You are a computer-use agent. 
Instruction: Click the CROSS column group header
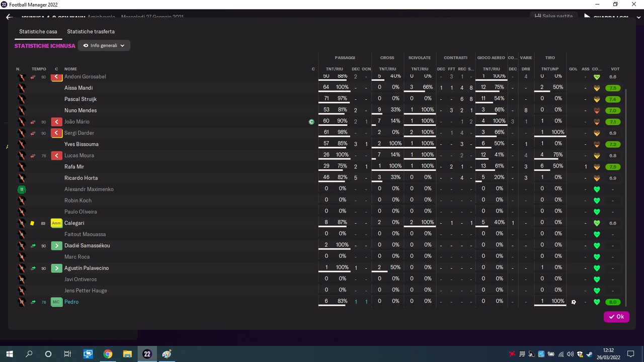tap(387, 58)
